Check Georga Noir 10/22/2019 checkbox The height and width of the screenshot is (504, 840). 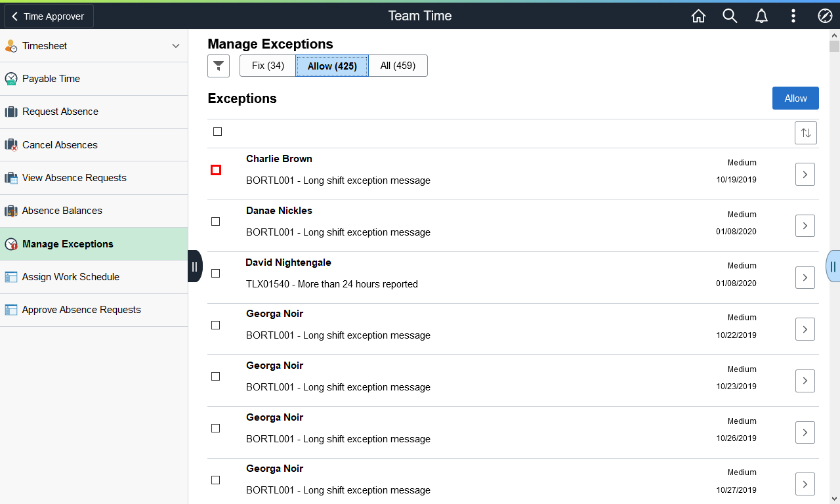tap(216, 325)
